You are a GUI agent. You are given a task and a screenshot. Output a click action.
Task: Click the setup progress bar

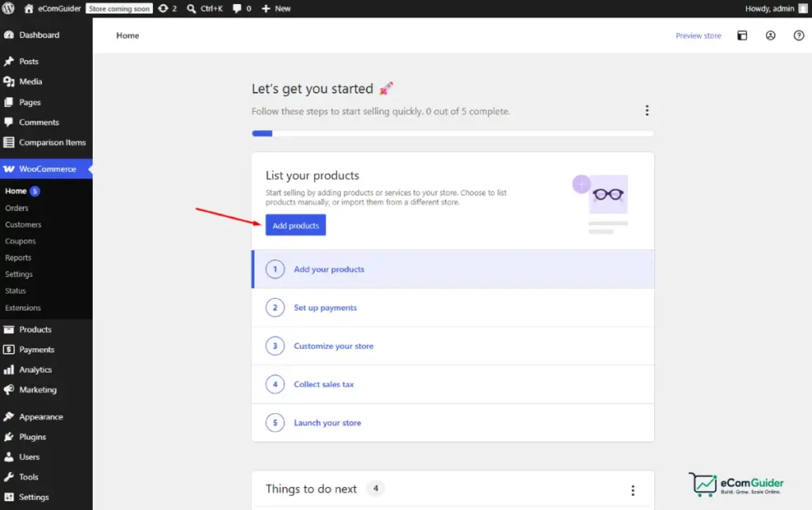pos(453,133)
